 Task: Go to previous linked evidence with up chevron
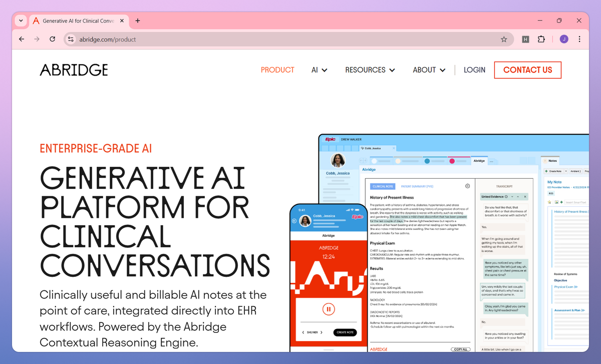(518, 197)
